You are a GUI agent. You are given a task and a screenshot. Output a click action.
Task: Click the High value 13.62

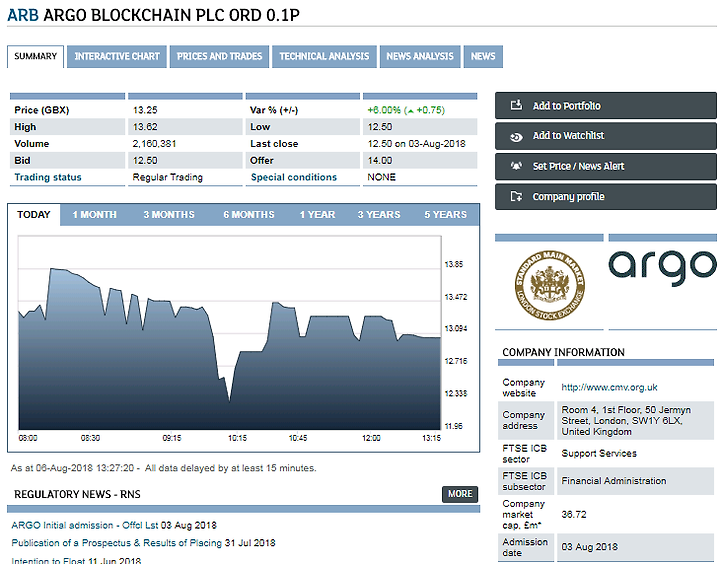pyautogui.click(x=145, y=127)
